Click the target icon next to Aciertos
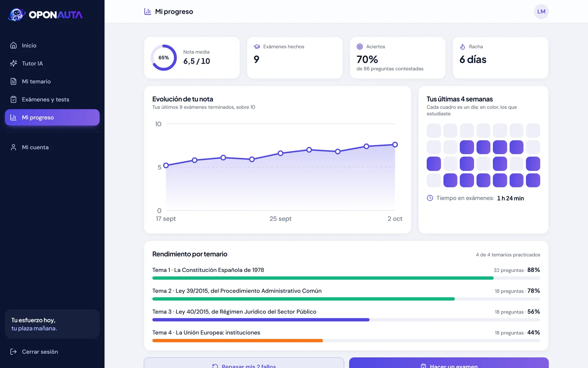This screenshot has width=588, height=368. pyautogui.click(x=360, y=47)
